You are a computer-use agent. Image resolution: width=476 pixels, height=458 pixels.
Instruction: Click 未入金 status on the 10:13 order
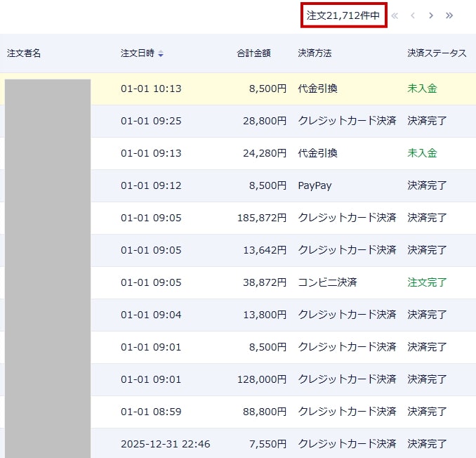click(x=422, y=89)
